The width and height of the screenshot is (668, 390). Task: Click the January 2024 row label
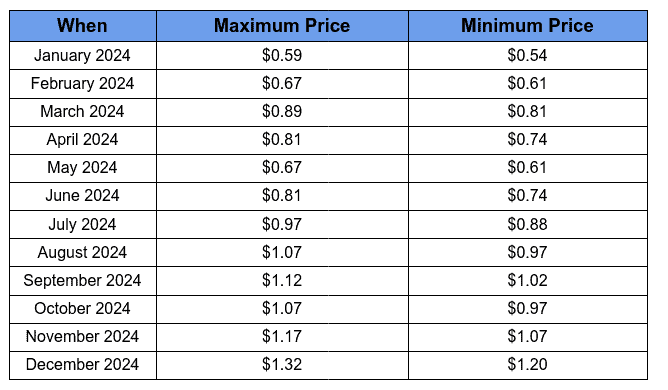pyautogui.click(x=83, y=55)
